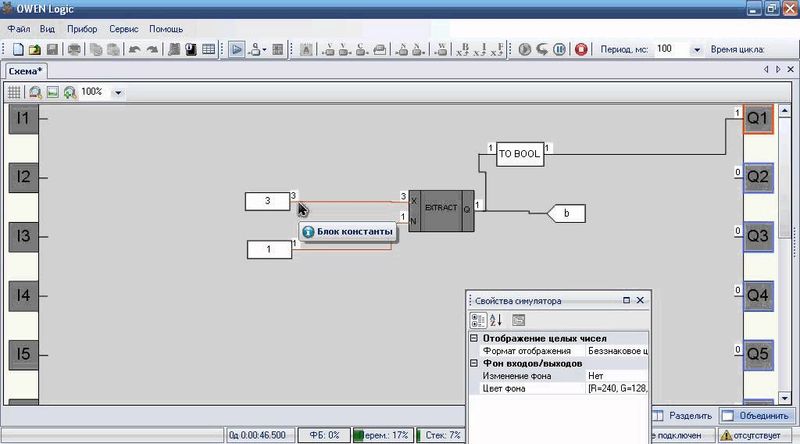The height and width of the screenshot is (444, 800).
Task: Toggle the grid display icon
Action: click(15, 92)
